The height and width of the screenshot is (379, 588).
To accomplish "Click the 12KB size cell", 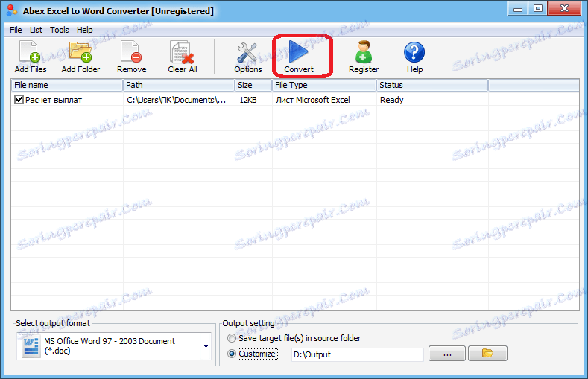I will coord(248,100).
